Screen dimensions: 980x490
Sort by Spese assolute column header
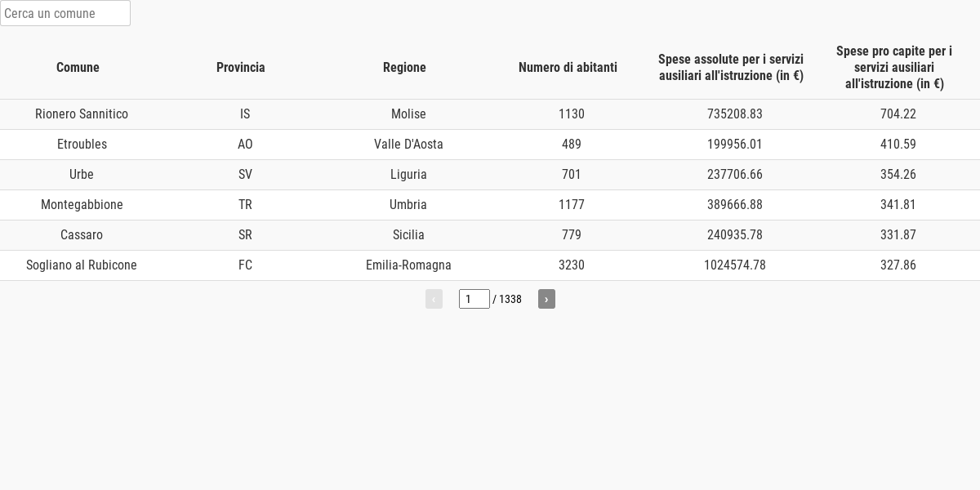click(731, 68)
